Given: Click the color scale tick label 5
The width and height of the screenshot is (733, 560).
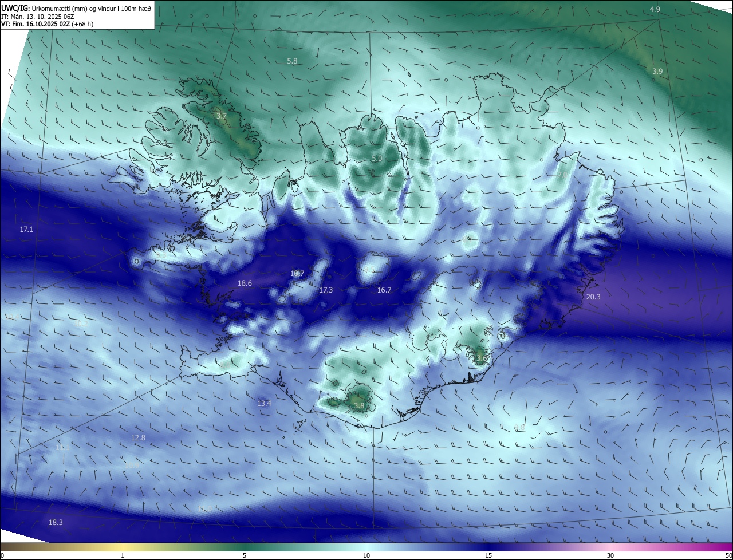Looking at the screenshot, I should pos(245,555).
